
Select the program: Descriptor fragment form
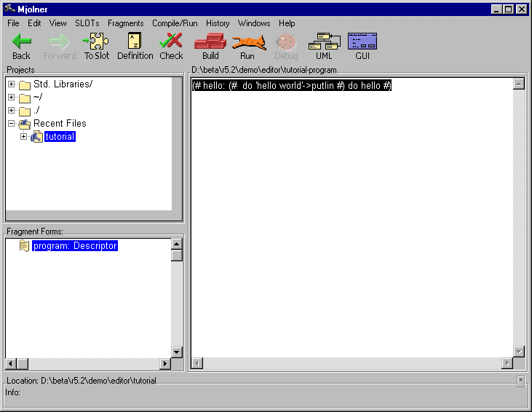(x=75, y=246)
